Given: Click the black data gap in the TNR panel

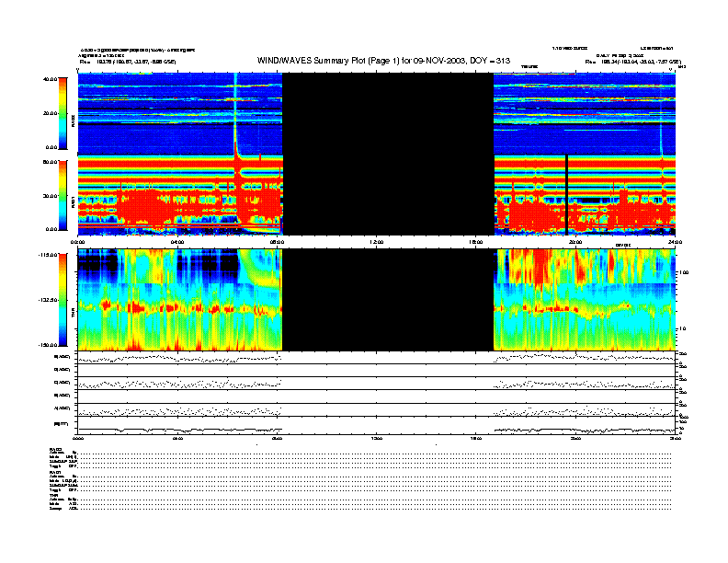Looking at the screenshot, I should pyautogui.click(x=388, y=300).
